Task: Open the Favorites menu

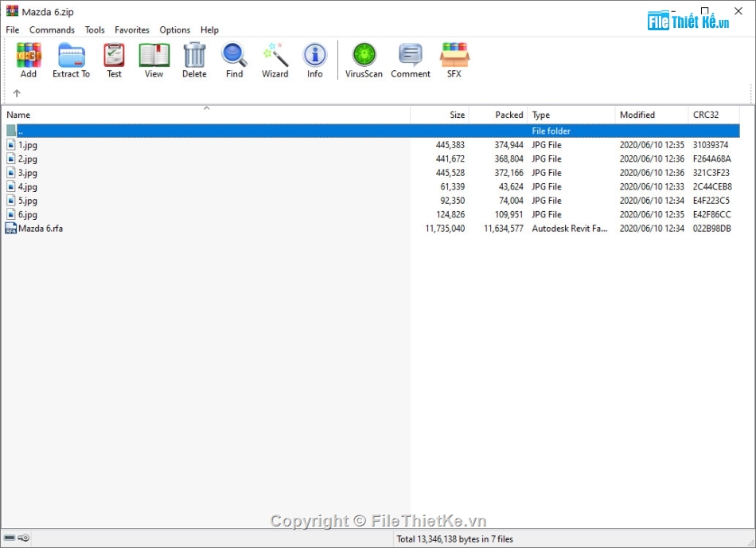Action: click(132, 30)
